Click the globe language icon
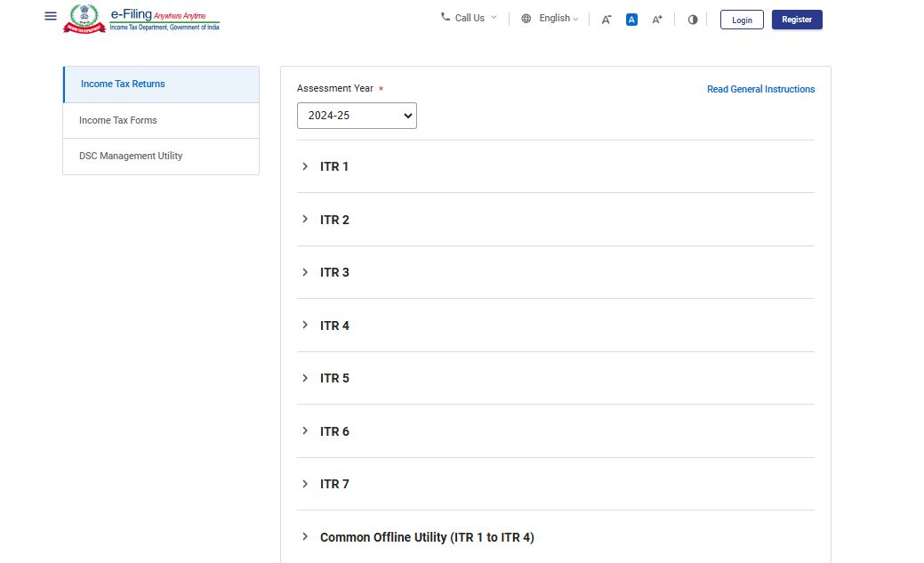 [526, 19]
